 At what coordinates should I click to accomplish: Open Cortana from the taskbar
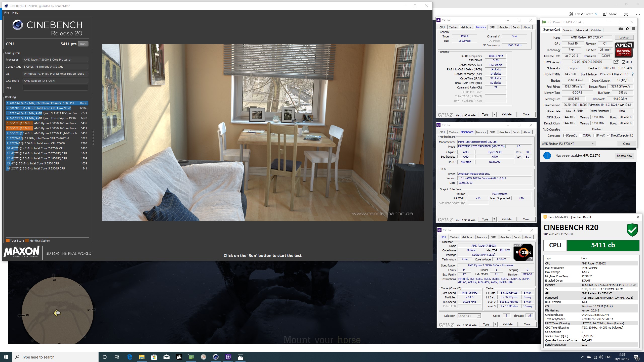click(x=105, y=357)
